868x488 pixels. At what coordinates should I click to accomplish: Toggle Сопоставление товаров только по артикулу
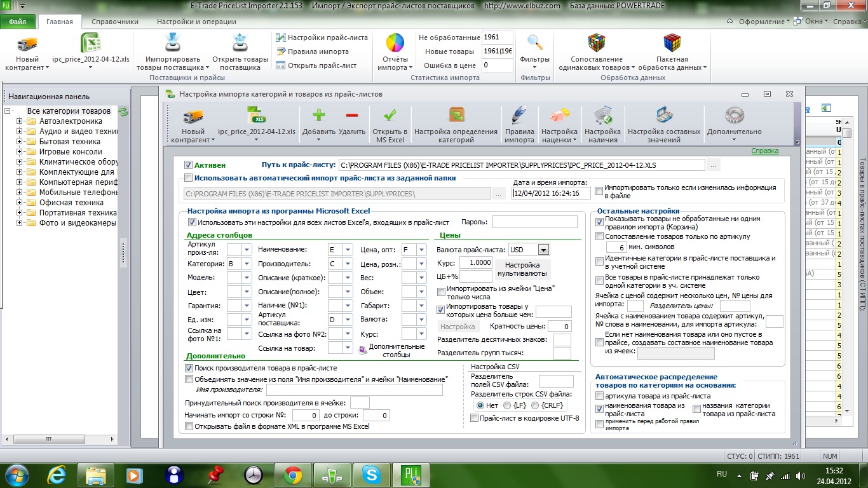(x=599, y=236)
